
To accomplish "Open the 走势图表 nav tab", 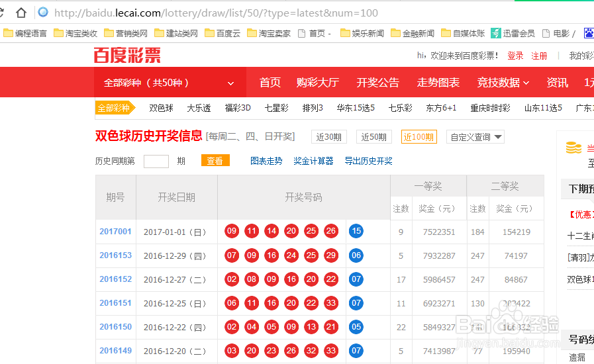I will [x=438, y=83].
